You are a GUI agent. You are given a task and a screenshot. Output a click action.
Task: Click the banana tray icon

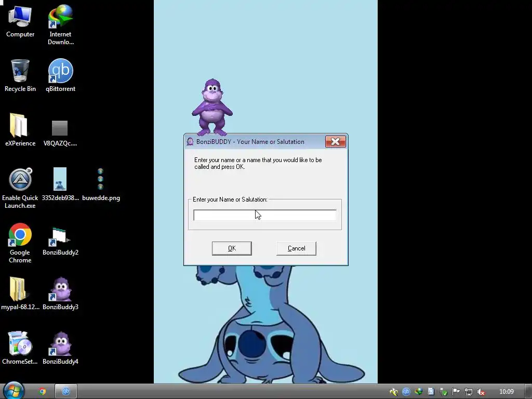point(394,392)
